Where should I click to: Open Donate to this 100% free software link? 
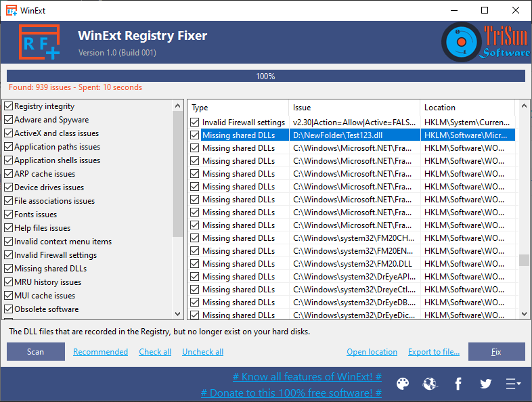click(291, 393)
